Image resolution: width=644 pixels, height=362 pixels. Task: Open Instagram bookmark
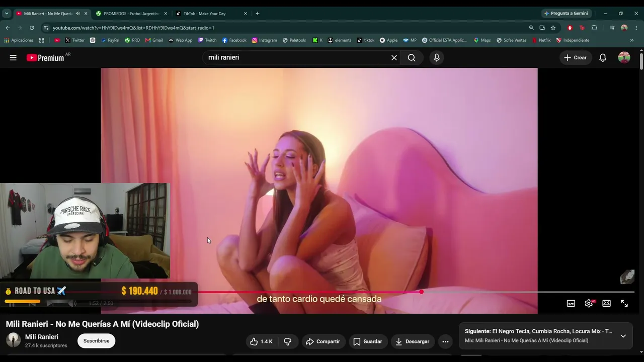pyautogui.click(x=265, y=40)
